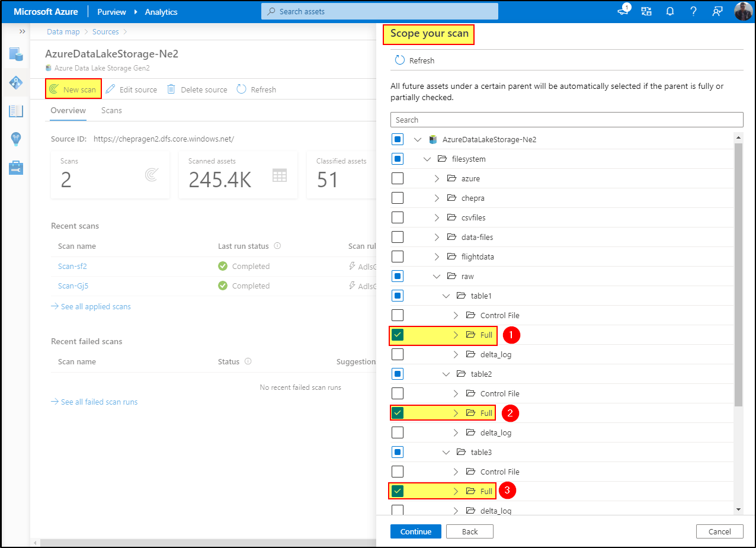Screen dimensions: 756x548
Task: Send feedback using the person icon
Action: [x=717, y=11]
